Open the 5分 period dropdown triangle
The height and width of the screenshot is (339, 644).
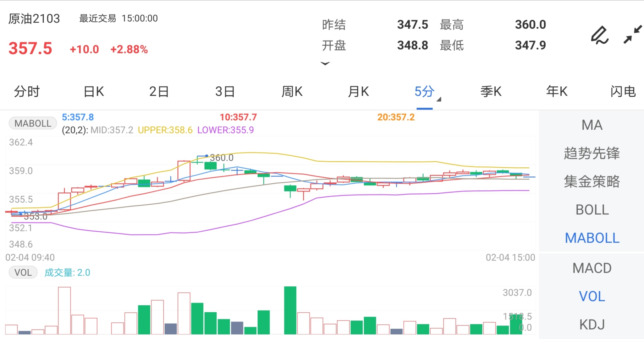click(439, 99)
